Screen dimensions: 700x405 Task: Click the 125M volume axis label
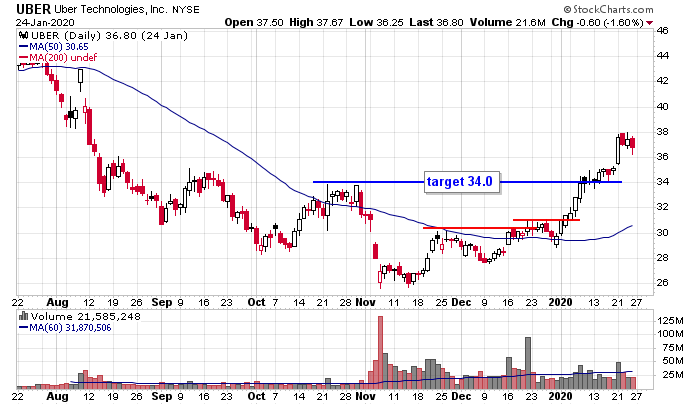(670, 321)
